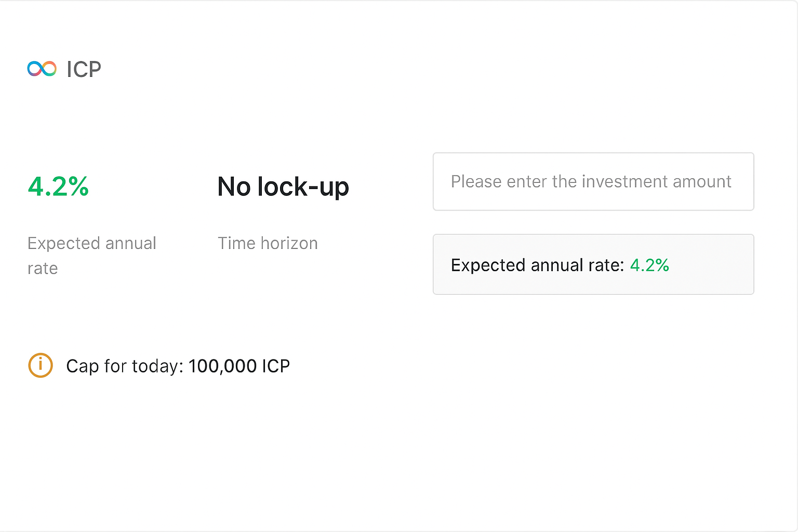The height and width of the screenshot is (532, 798).
Task: Click the word "investment" in the placeholder text
Action: [624, 182]
